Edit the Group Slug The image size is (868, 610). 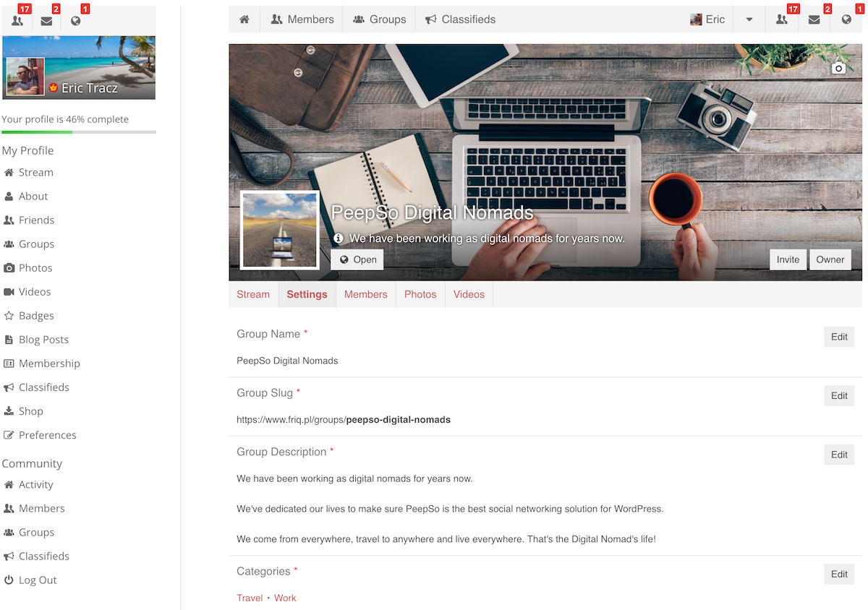[x=839, y=395]
